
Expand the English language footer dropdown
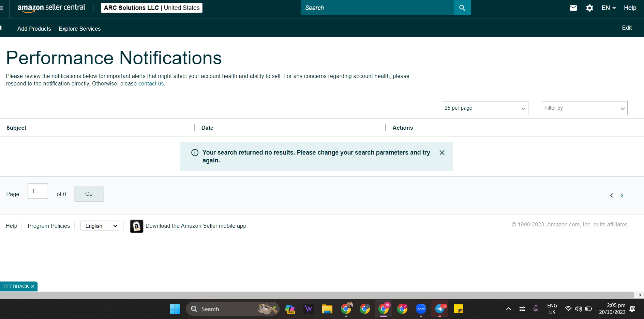(x=100, y=226)
